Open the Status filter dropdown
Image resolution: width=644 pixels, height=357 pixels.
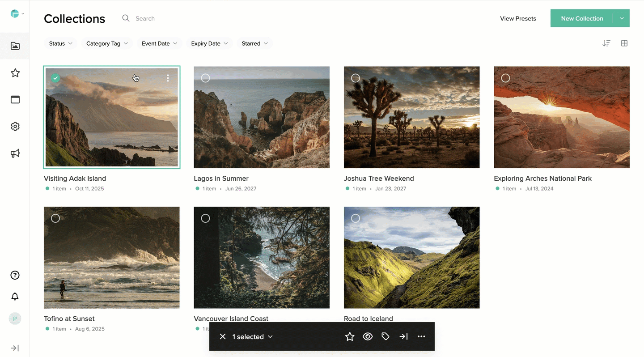pyautogui.click(x=60, y=43)
